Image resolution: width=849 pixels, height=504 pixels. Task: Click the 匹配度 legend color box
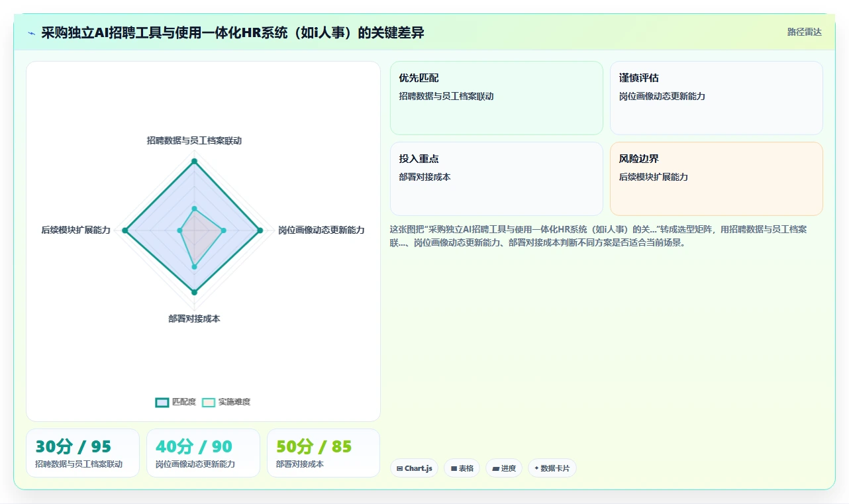click(x=162, y=402)
